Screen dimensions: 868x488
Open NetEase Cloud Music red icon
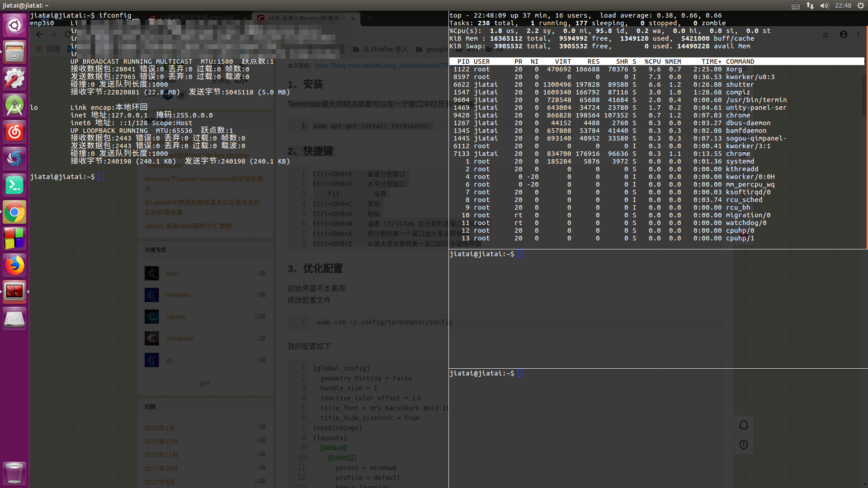click(14, 132)
